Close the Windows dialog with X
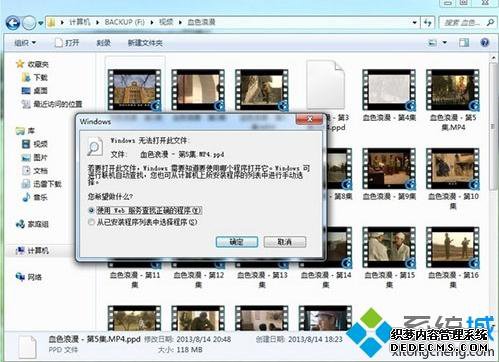Screen dimensions: 499x362 309,119
